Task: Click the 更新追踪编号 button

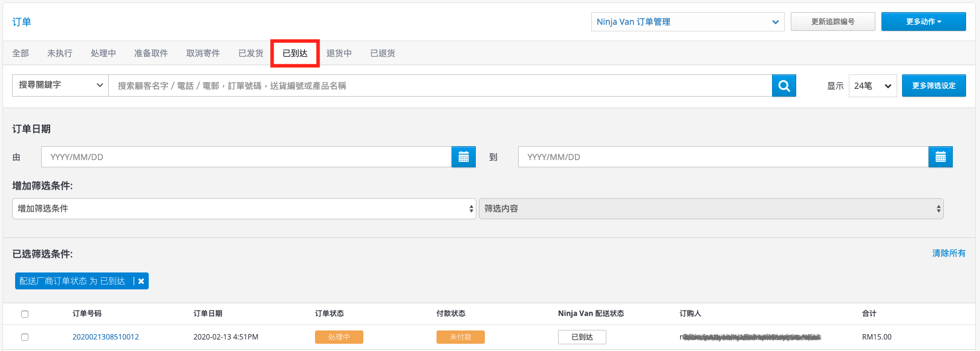Action: (x=833, y=22)
